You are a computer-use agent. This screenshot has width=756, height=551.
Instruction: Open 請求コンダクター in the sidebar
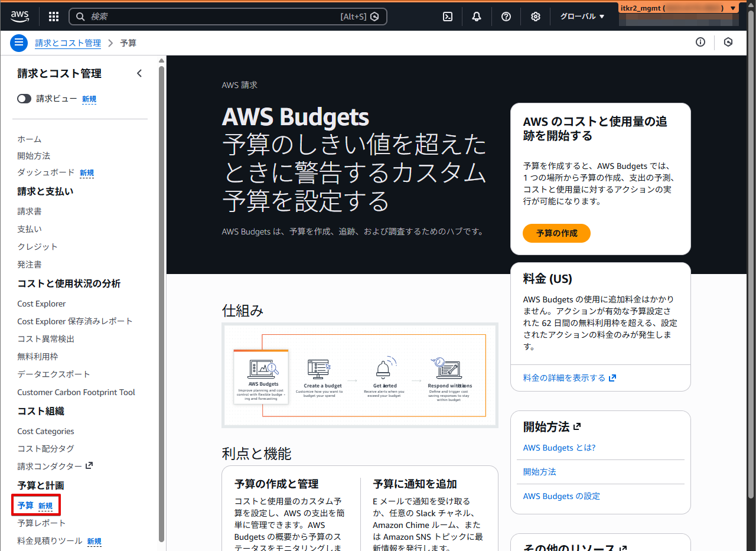point(50,466)
